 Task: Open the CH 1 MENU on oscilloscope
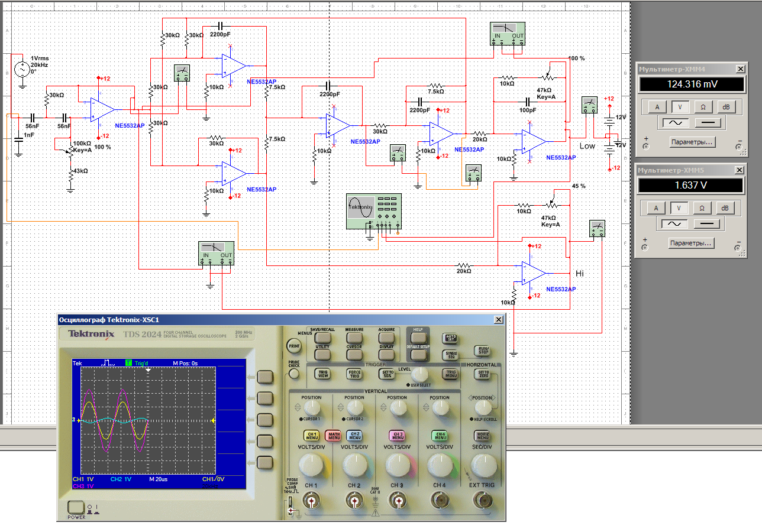(311, 436)
